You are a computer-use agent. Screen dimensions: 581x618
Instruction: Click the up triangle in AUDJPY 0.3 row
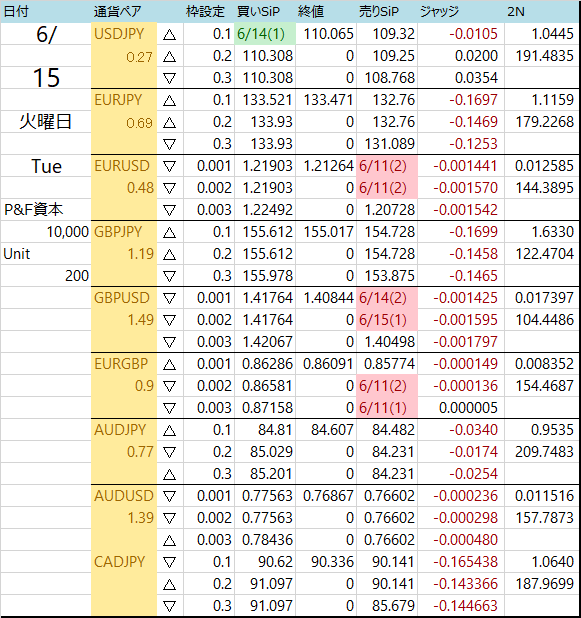169,475
